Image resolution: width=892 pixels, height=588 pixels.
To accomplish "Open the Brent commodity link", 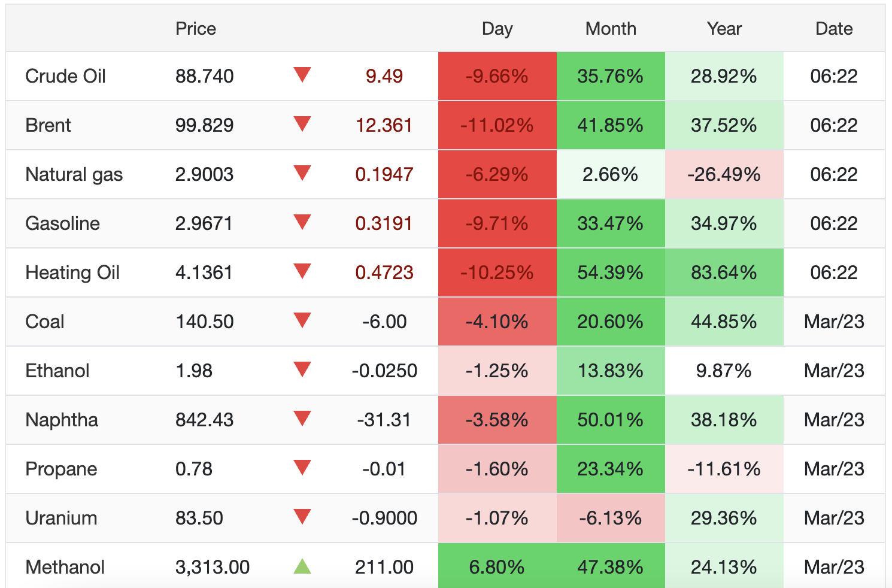I will (48, 125).
